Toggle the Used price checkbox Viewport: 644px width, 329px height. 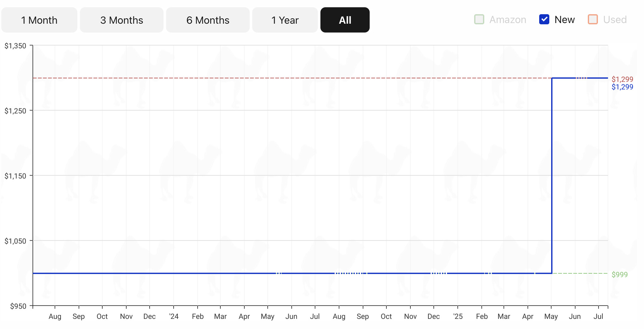tap(593, 20)
